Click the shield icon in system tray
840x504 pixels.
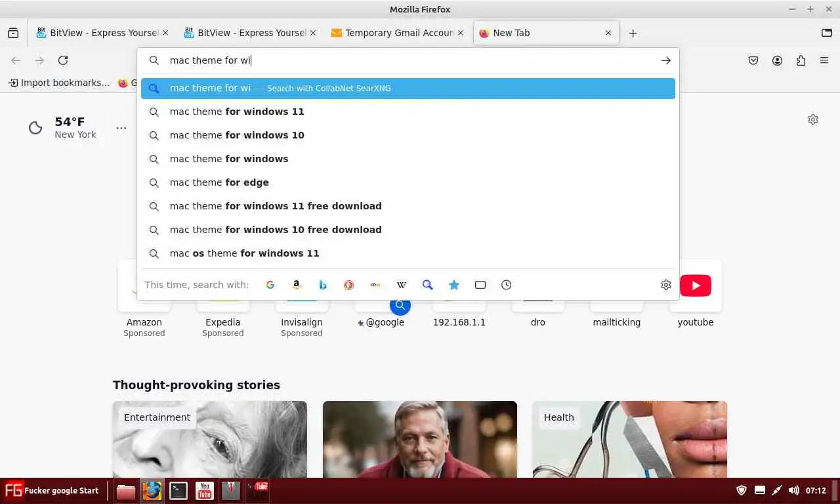[742, 490]
